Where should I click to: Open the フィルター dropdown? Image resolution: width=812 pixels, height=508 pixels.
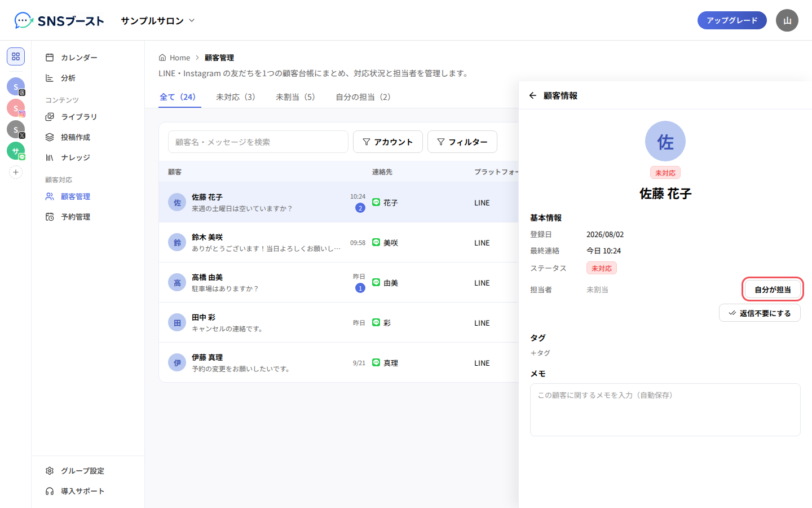coord(462,142)
